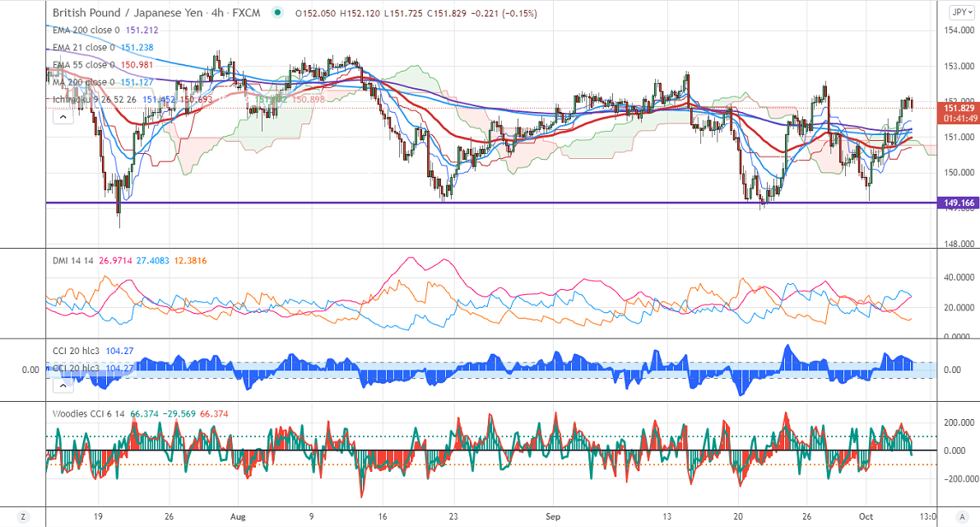
Task: Click the 23 date on time axis
Action: pos(453,517)
